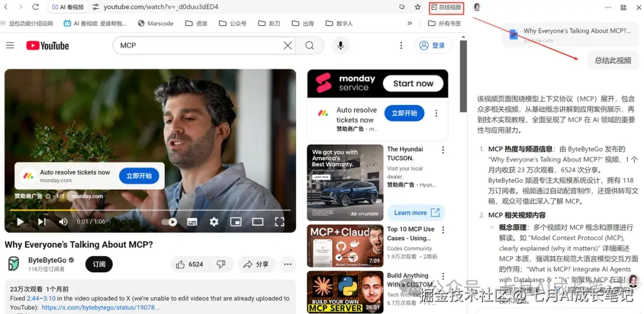This screenshot has width=644, height=314.
Task: Open the AI 看视频 address bar chip
Action: (x=68, y=7)
